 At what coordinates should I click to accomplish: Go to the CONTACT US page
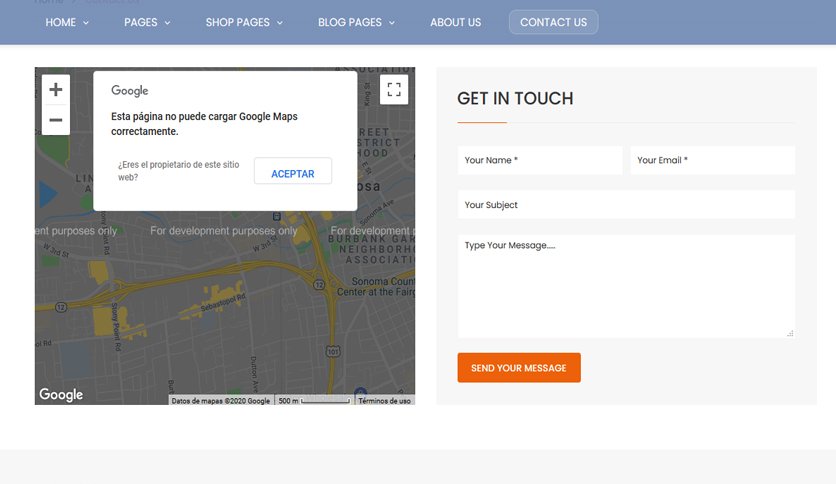[x=553, y=22]
